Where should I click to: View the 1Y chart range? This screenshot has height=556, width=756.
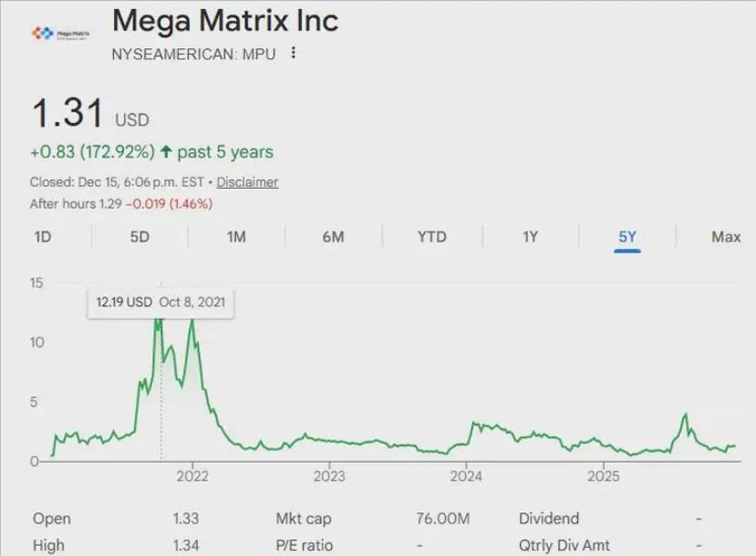pyautogui.click(x=530, y=237)
